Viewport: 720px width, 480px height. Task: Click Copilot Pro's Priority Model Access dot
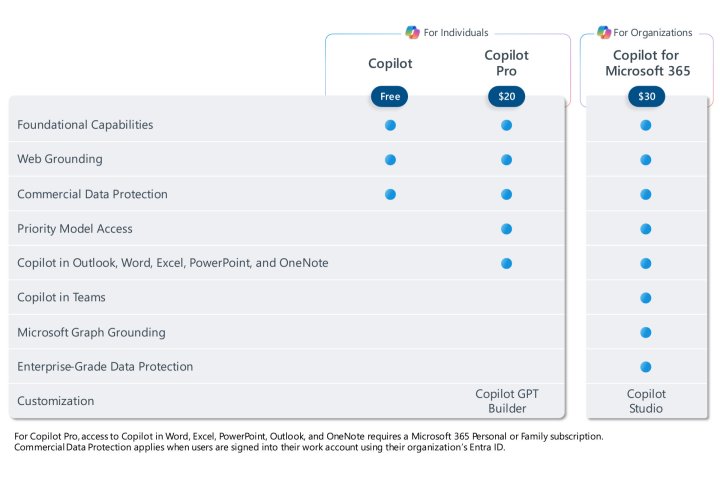pyautogui.click(x=506, y=229)
